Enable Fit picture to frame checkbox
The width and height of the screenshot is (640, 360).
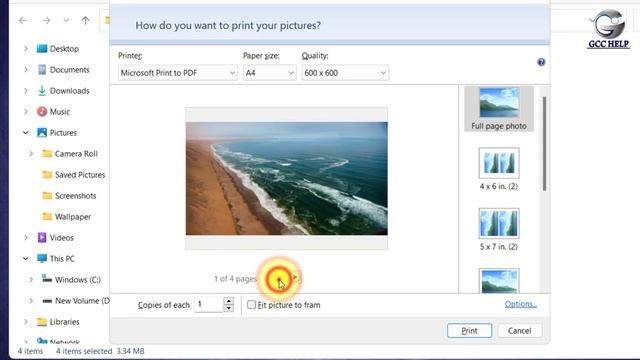tap(251, 304)
